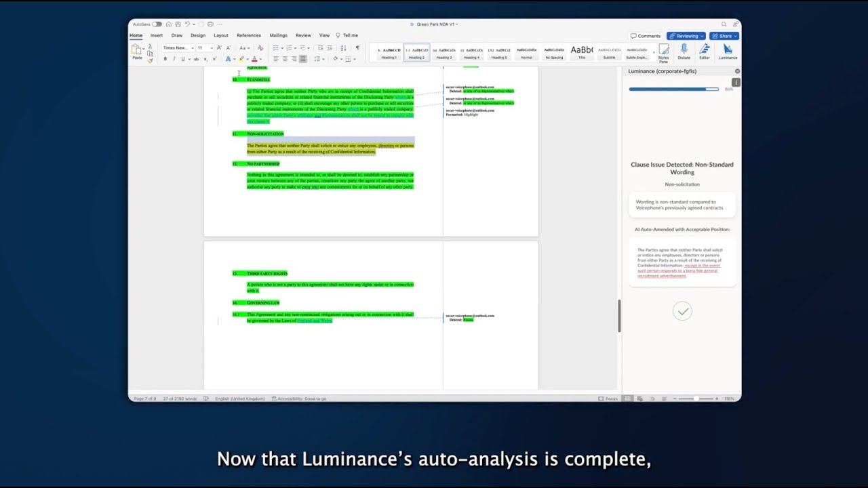The width and height of the screenshot is (868, 488).
Task: Open the font color dropdown arrow
Action: (261, 59)
